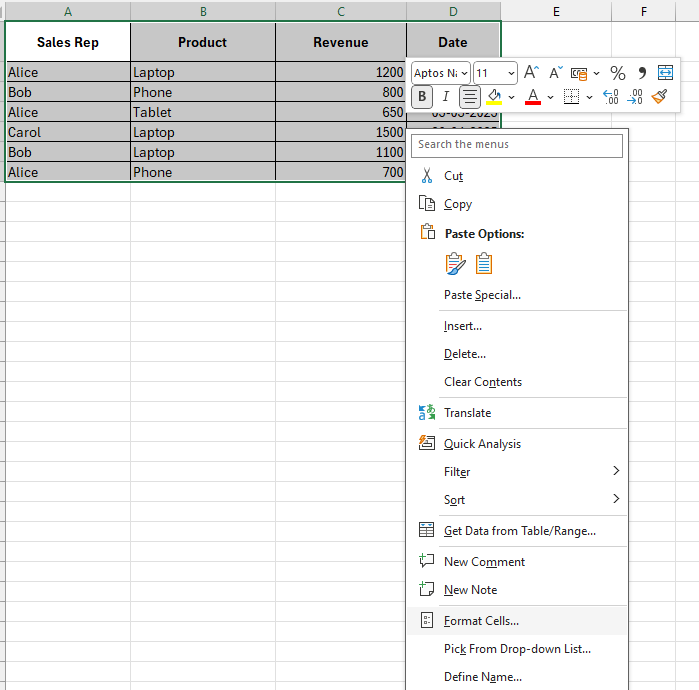Click the Date header cell
This screenshot has width=699, height=690.
[453, 42]
